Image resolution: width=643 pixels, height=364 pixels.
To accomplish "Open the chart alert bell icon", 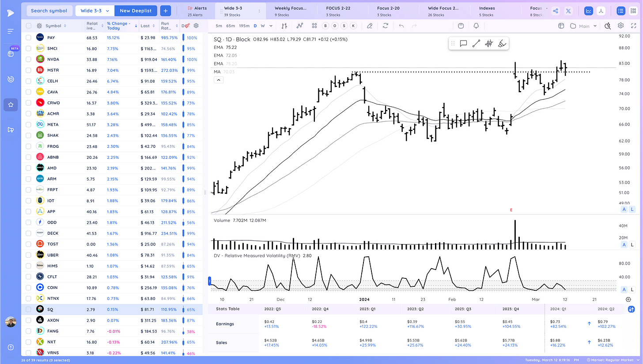I will pyautogui.click(x=476, y=26).
